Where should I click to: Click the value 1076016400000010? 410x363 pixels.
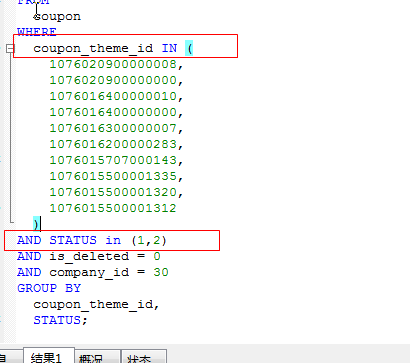click(113, 96)
